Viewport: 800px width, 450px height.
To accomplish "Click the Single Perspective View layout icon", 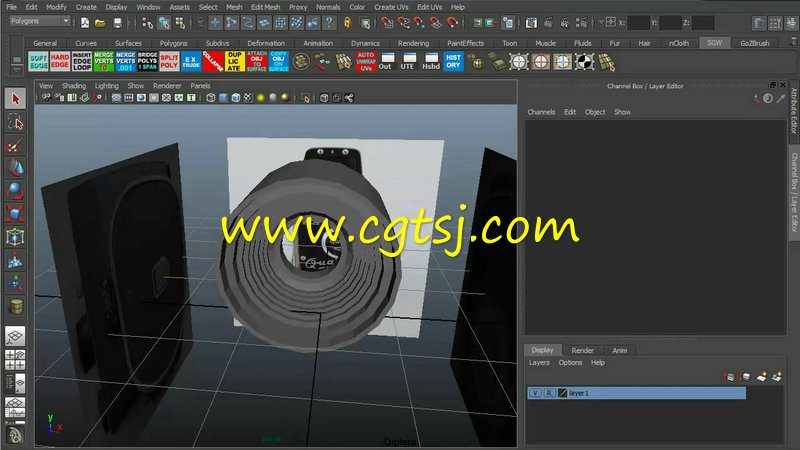I will pos(15,335).
